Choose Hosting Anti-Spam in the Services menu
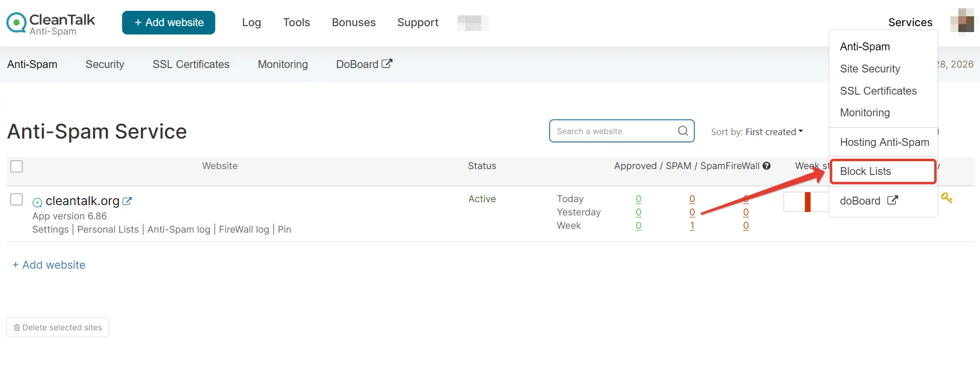The image size is (980, 383). 884,142
